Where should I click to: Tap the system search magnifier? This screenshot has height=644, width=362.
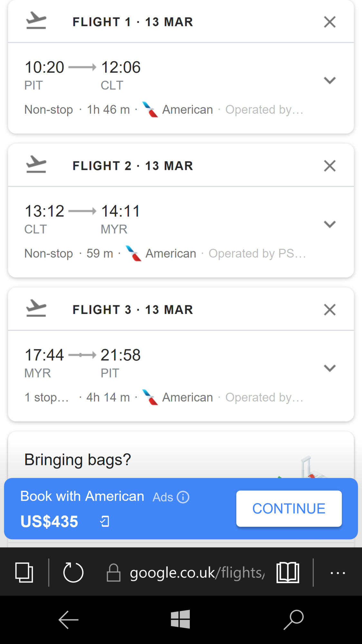[293, 620]
